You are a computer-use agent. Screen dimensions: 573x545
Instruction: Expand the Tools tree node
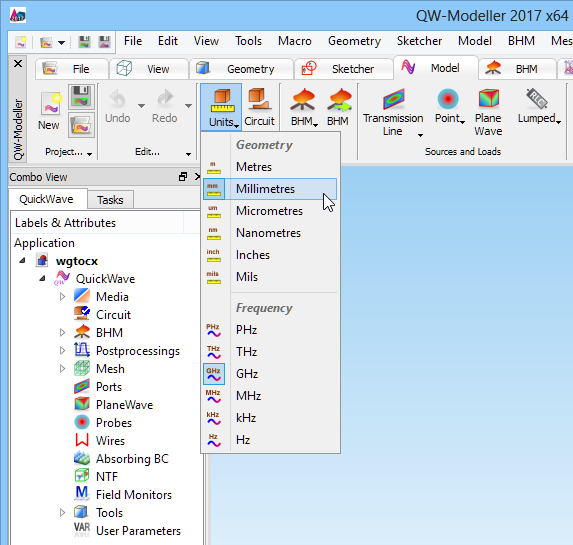[62, 512]
